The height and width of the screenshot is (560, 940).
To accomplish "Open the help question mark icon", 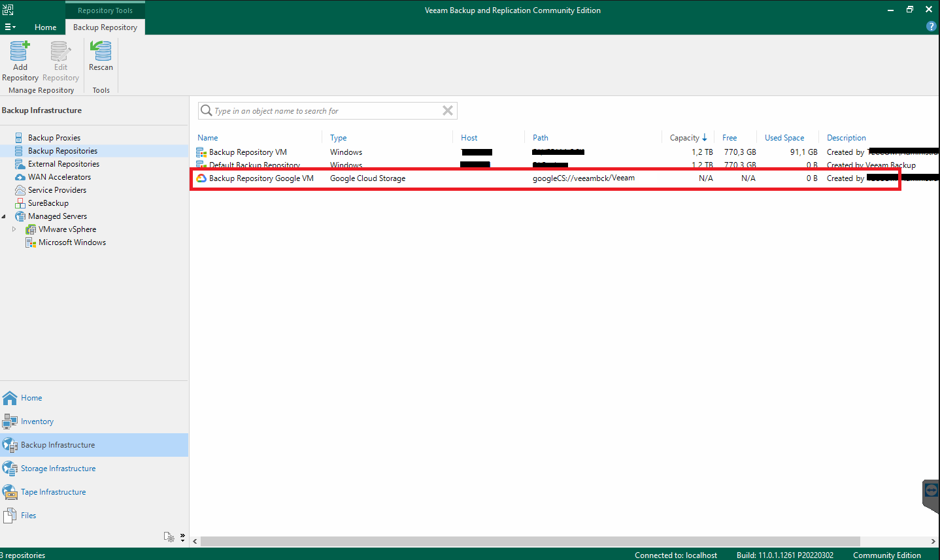I will tap(932, 26).
